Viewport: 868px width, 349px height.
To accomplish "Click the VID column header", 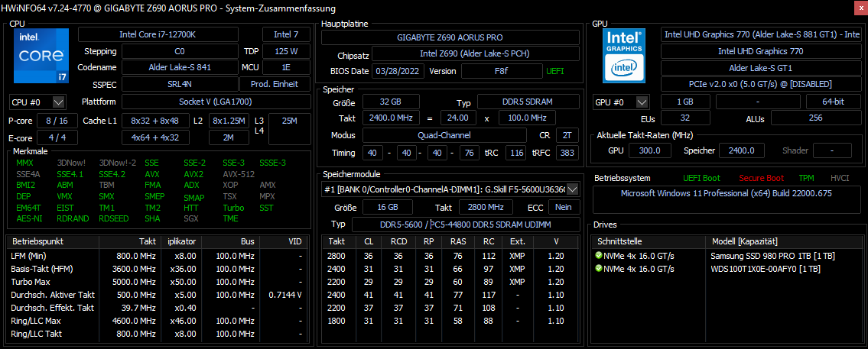I will [x=283, y=241].
